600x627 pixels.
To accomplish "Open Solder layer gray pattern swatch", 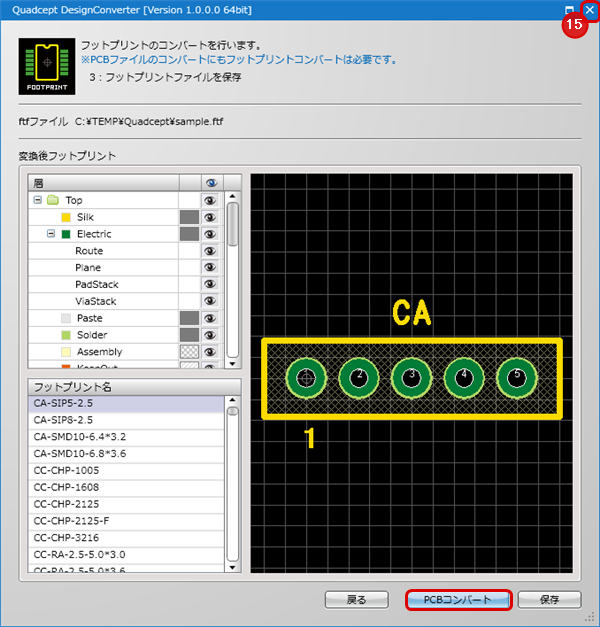I will point(189,335).
